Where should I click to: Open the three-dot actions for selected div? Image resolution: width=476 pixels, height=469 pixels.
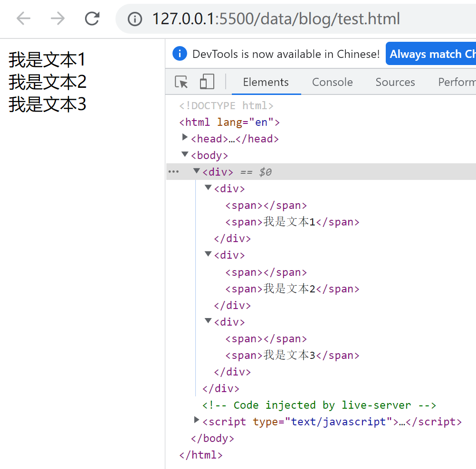pyautogui.click(x=174, y=172)
